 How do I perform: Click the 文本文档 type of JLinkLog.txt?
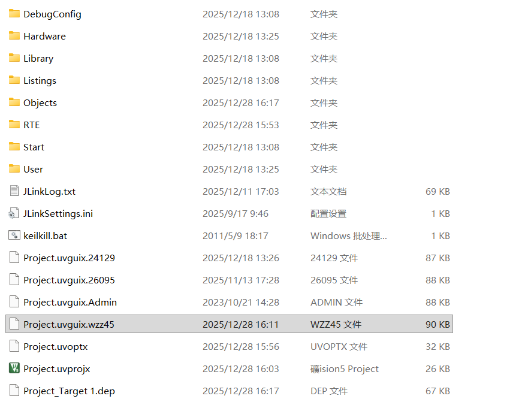pos(328,191)
